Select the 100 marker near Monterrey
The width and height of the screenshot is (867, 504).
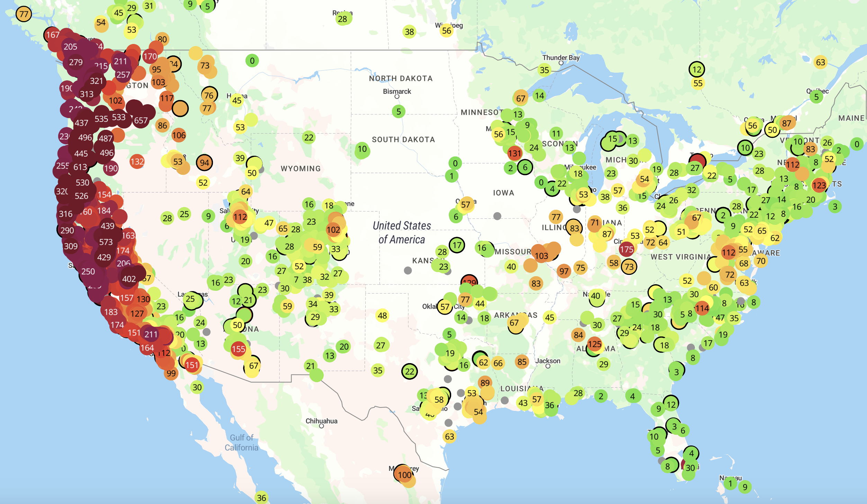(404, 475)
